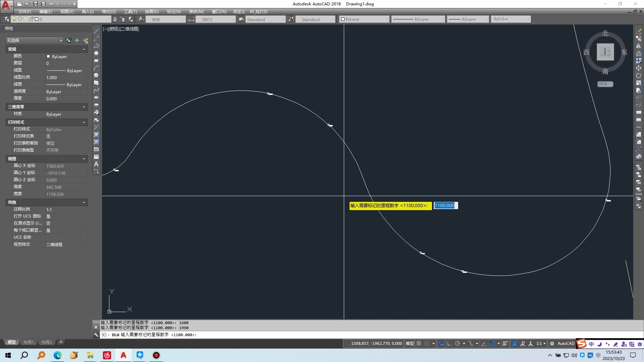Select the Polygon draw tool

click(96, 53)
